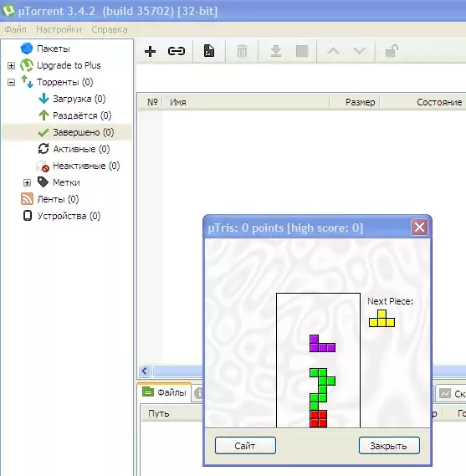Click the Remove torrent trash icon
The width and height of the screenshot is (466, 476).
pos(242,51)
